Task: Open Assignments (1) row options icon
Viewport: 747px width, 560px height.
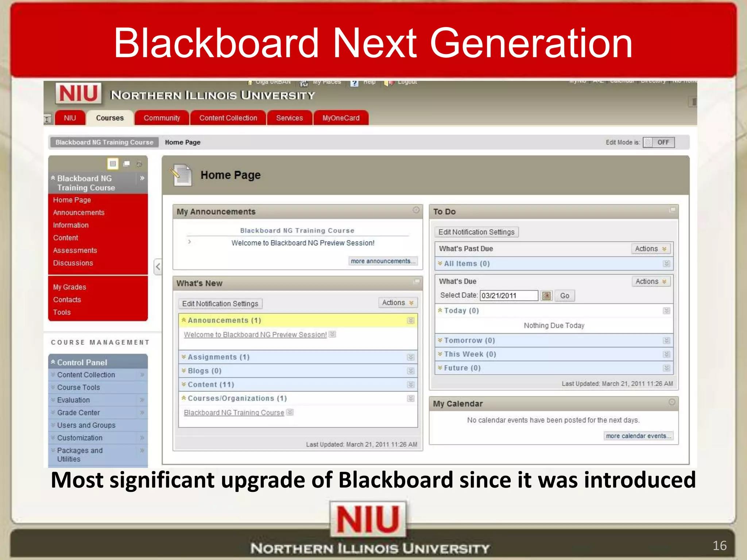Action: [411, 357]
